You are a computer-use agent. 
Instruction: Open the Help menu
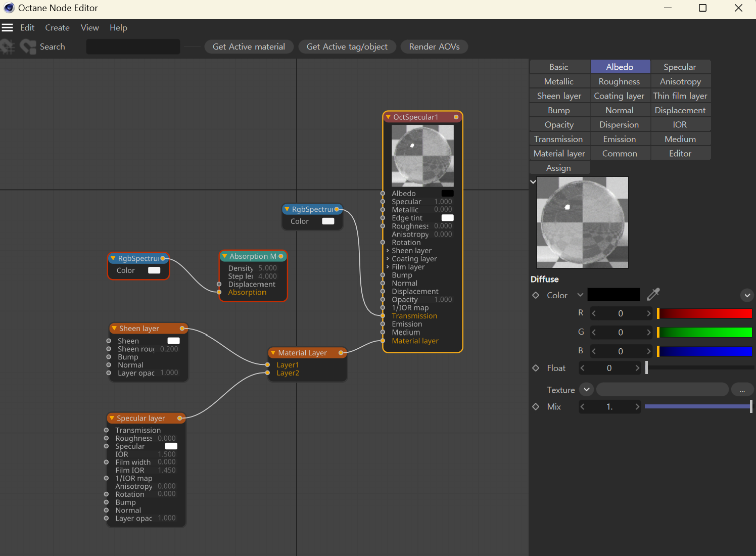pyautogui.click(x=118, y=28)
